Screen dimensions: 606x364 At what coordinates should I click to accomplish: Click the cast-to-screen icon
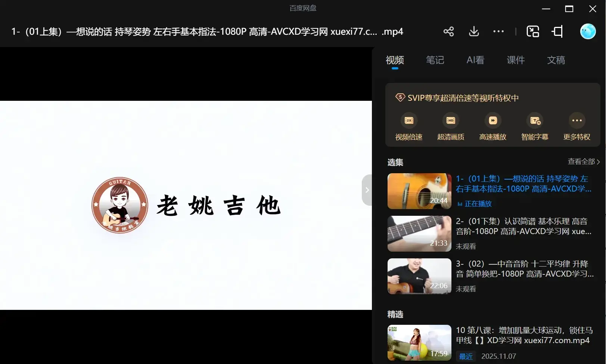[557, 31]
